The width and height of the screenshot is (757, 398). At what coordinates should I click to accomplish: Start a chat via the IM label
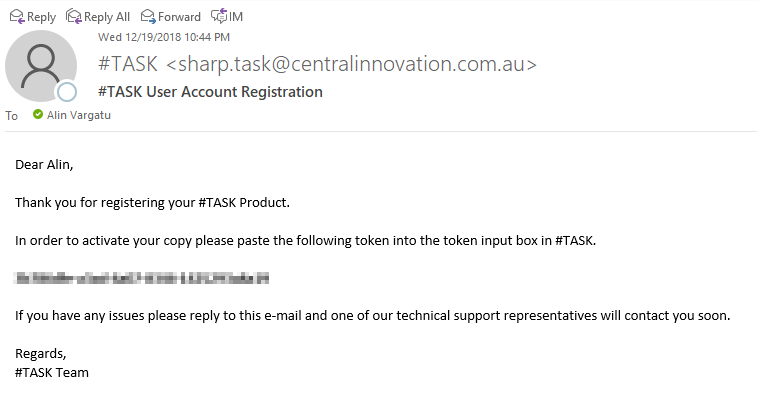coord(236,17)
